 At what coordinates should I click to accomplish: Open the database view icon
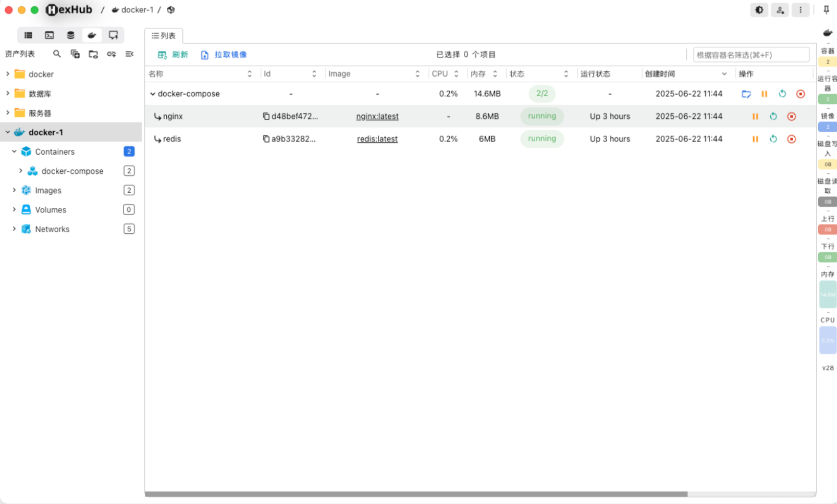70,35
